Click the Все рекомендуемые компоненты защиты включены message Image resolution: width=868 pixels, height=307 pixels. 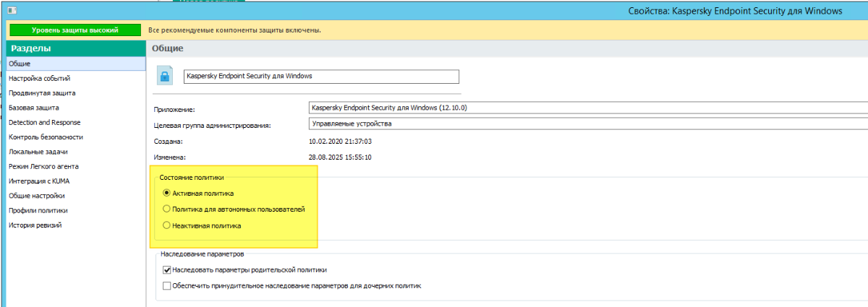pyautogui.click(x=234, y=30)
